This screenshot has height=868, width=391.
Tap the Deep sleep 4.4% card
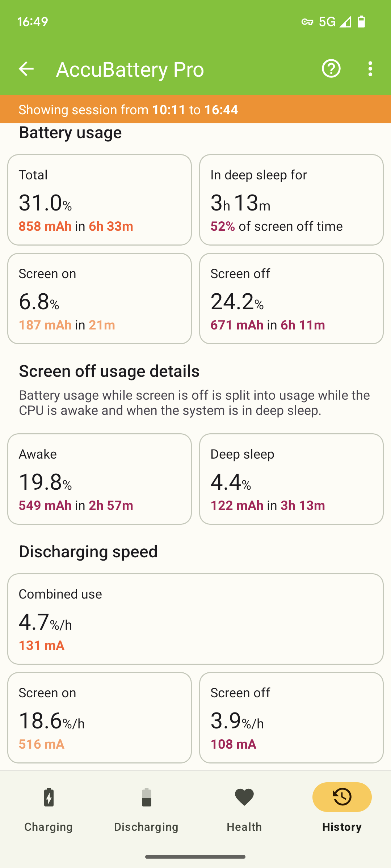point(291,479)
